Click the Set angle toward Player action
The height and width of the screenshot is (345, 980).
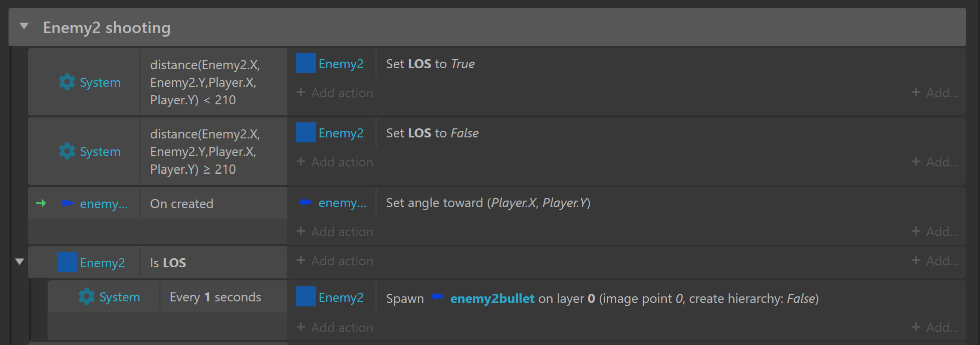(x=488, y=203)
